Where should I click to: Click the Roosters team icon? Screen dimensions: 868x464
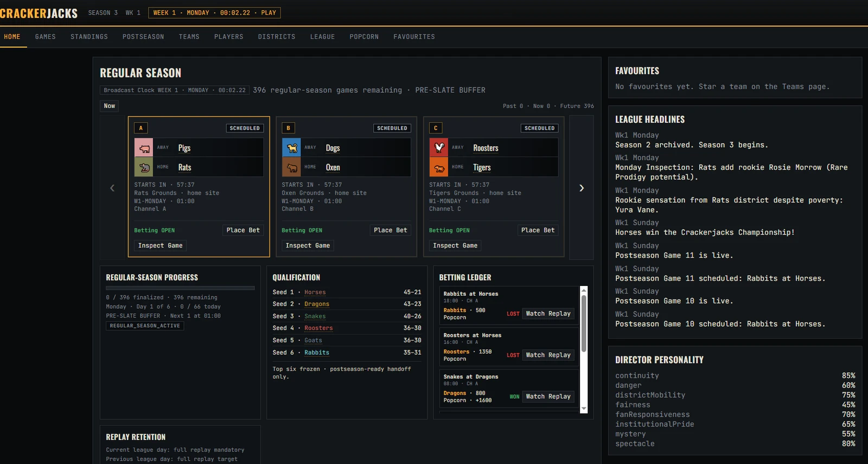[439, 148]
